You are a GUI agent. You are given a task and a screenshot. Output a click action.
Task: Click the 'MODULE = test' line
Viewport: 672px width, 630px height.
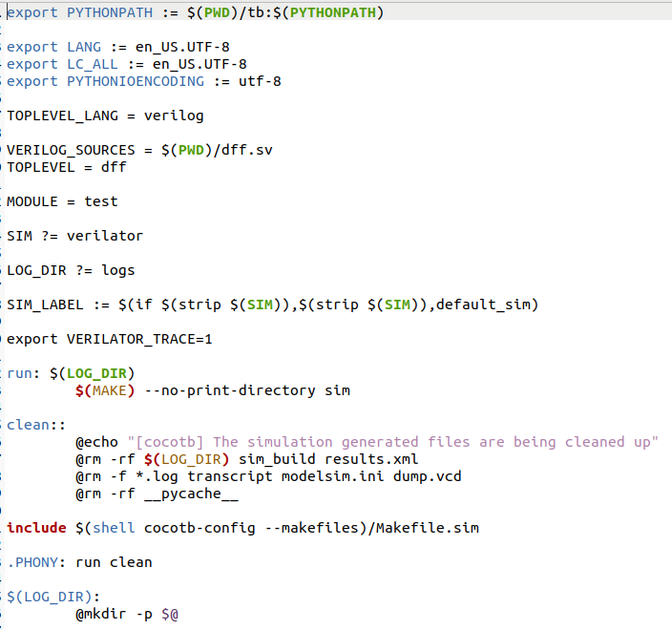coord(62,201)
